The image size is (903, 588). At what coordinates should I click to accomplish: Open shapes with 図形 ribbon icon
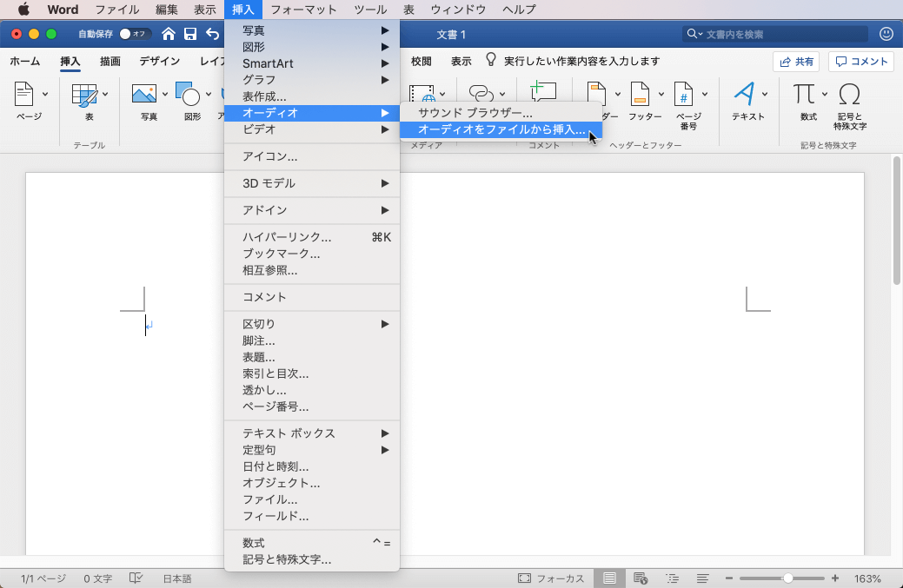coord(188,94)
